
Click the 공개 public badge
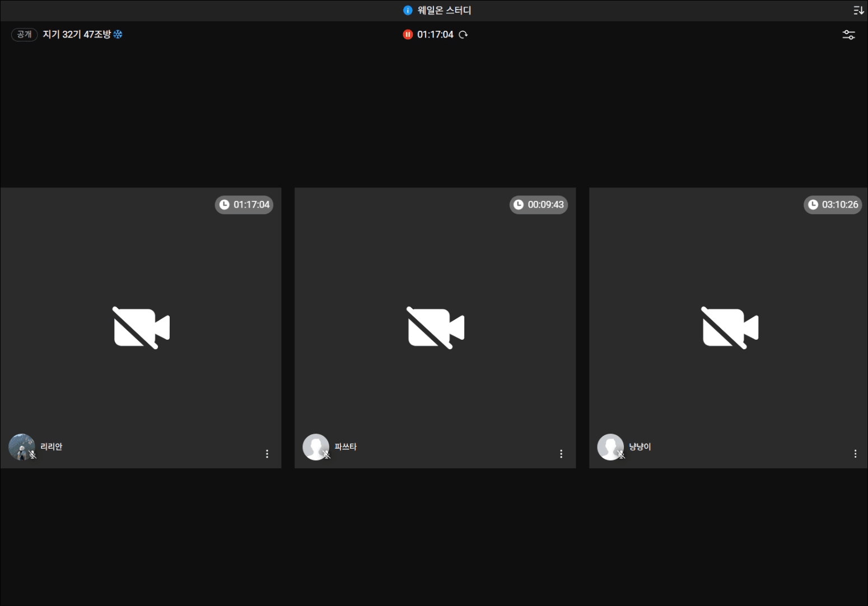pos(24,35)
